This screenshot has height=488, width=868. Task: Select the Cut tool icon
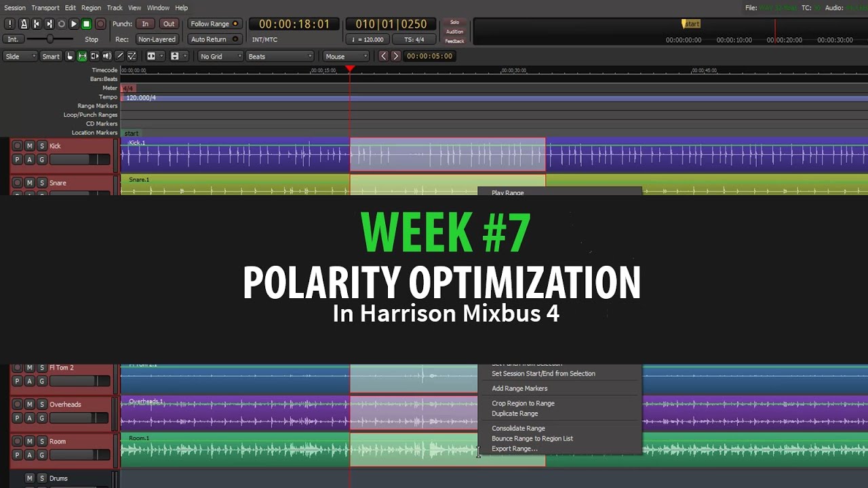pos(94,56)
